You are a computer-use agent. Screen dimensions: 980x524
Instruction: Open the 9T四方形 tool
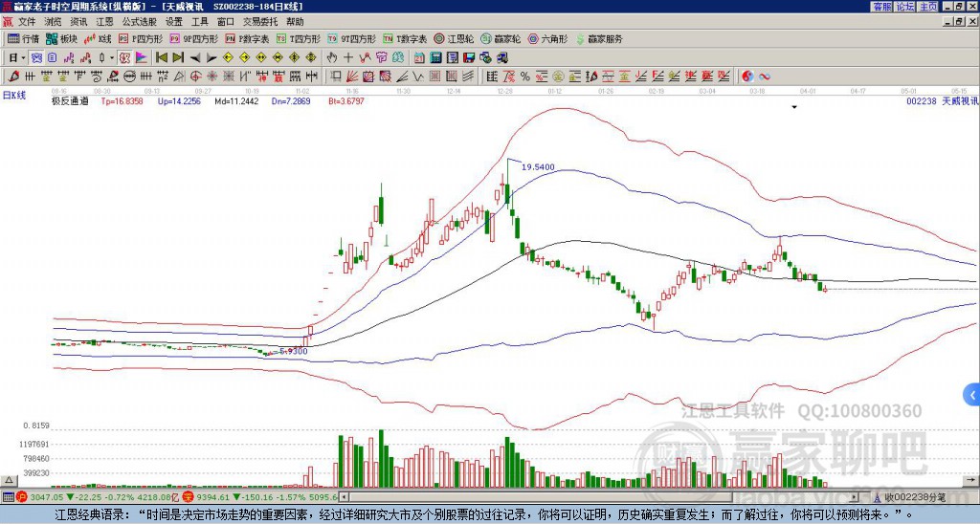click(x=352, y=38)
